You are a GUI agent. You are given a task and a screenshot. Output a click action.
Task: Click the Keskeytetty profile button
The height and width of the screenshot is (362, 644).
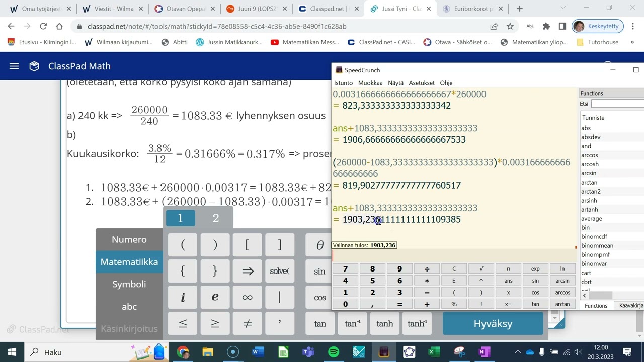598,26
